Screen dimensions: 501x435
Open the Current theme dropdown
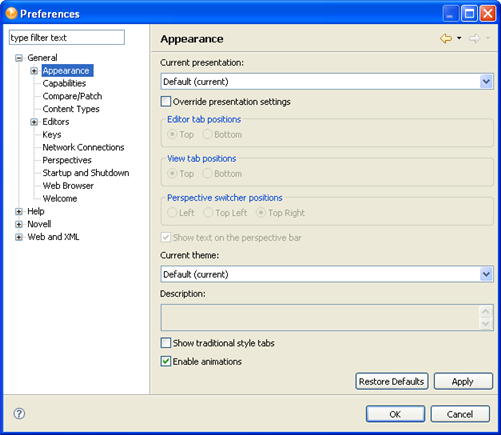click(x=327, y=274)
